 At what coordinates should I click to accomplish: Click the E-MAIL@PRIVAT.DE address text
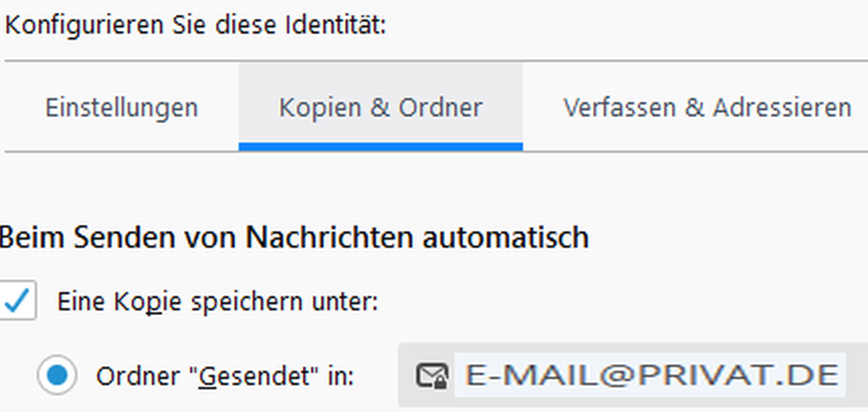(x=651, y=375)
